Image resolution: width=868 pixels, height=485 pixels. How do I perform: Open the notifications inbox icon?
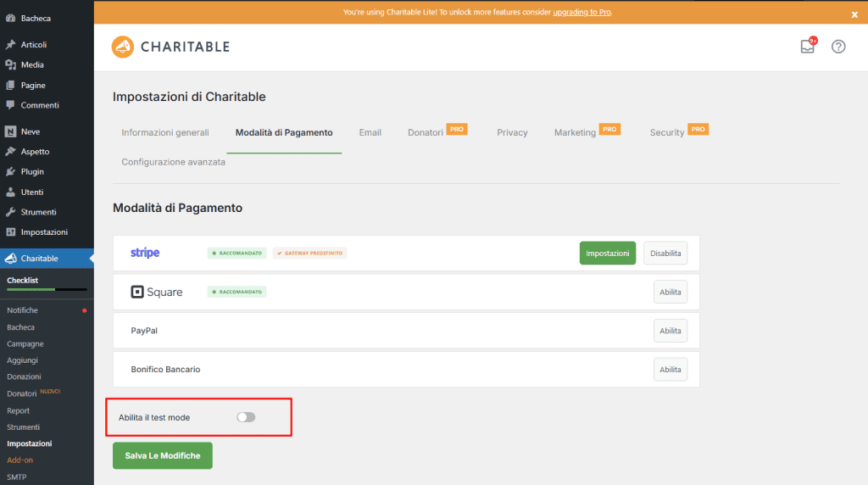tap(808, 46)
